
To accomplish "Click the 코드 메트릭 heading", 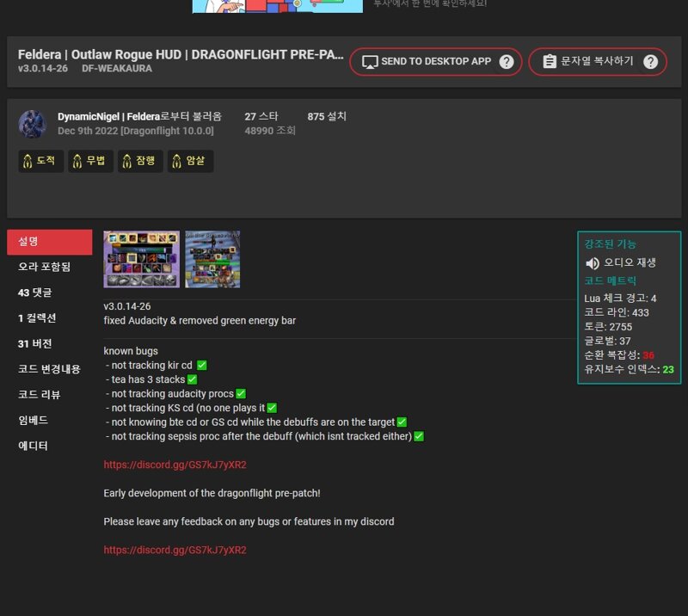I will pyautogui.click(x=610, y=281).
